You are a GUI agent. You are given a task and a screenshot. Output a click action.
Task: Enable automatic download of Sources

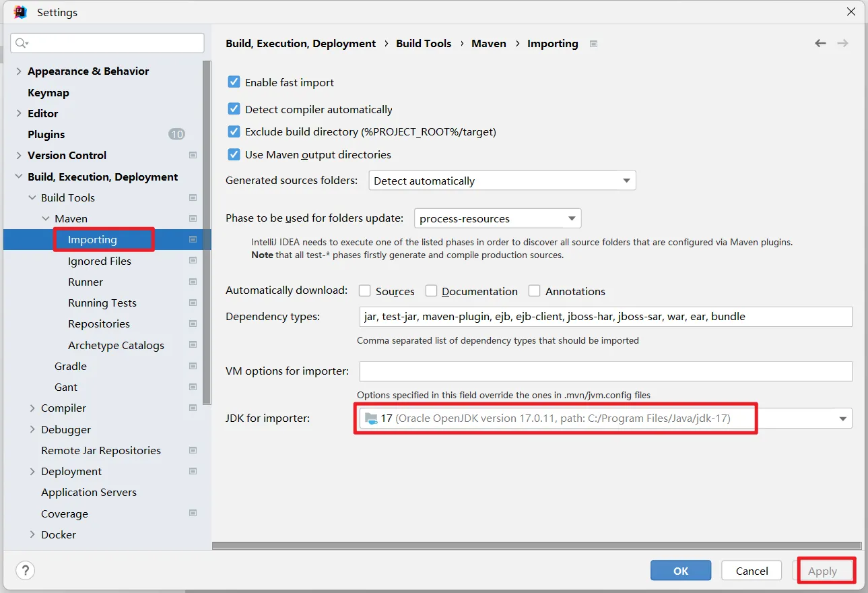(x=365, y=291)
